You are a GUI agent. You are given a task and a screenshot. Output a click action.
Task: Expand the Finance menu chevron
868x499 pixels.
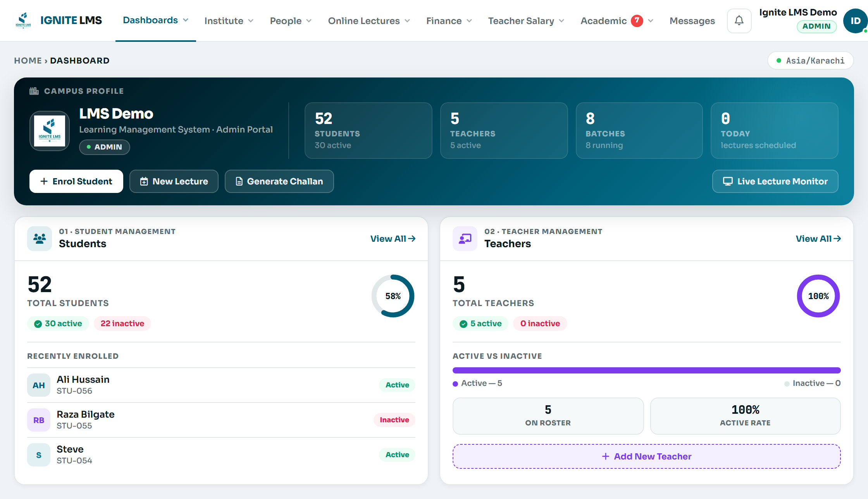pyautogui.click(x=469, y=21)
